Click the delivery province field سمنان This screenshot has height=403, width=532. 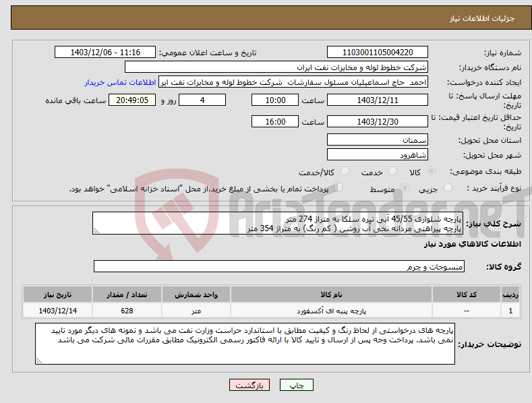pos(378,139)
